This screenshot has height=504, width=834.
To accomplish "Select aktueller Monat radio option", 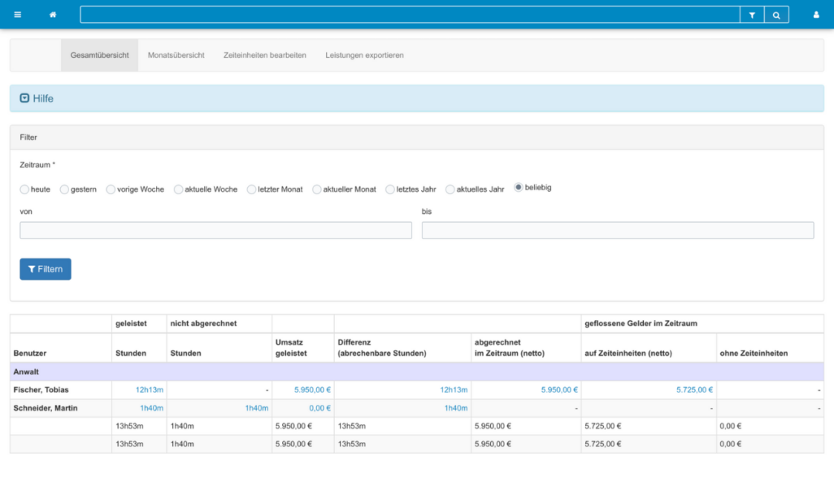I will [316, 189].
